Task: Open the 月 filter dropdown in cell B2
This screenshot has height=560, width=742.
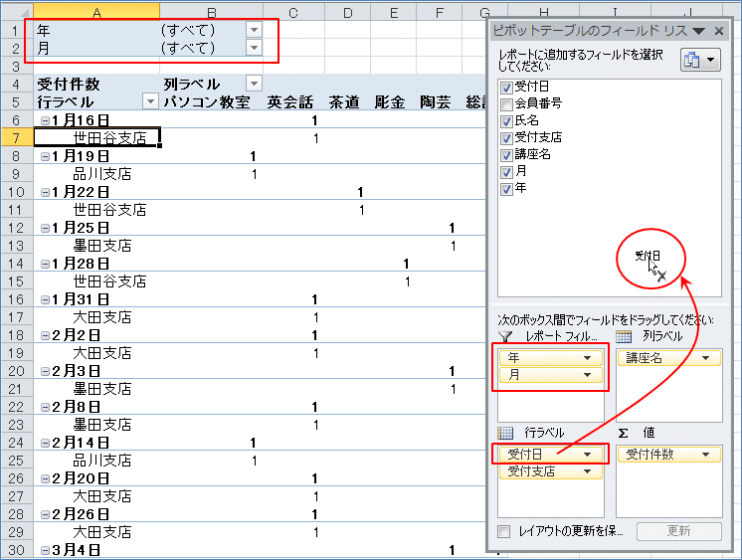Action: coord(254,48)
